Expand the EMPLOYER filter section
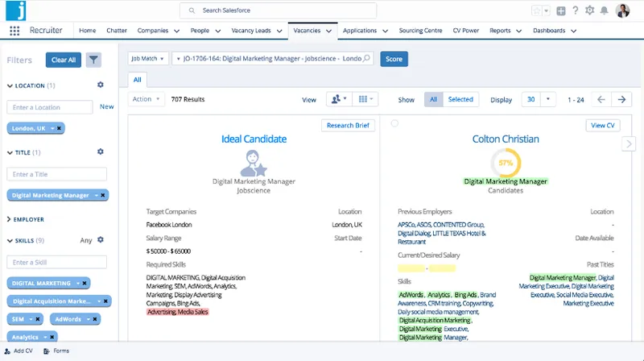The image size is (644, 361). point(9,219)
